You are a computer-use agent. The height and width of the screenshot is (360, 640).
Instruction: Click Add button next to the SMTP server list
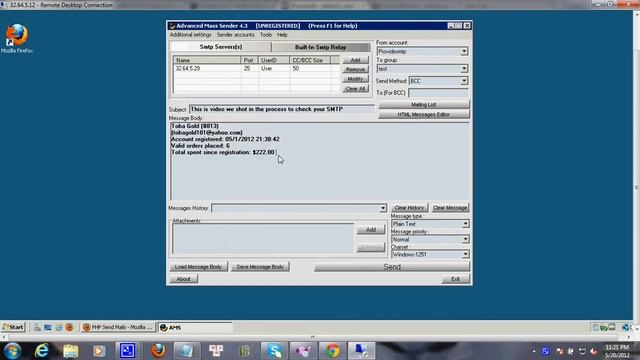356,60
